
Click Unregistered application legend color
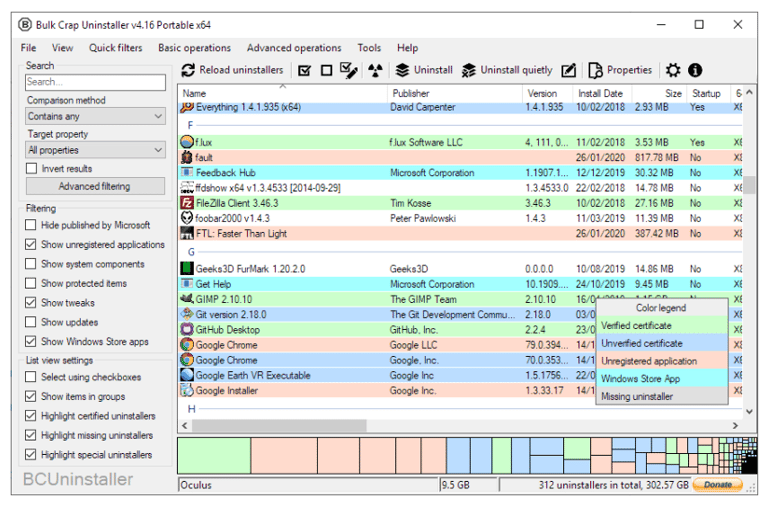tap(662, 361)
